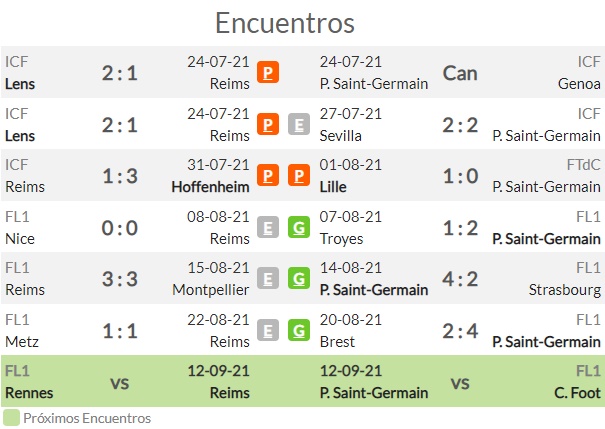Select the Hoffenheim team name
This screenshot has width=605, height=429.
click(x=210, y=187)
